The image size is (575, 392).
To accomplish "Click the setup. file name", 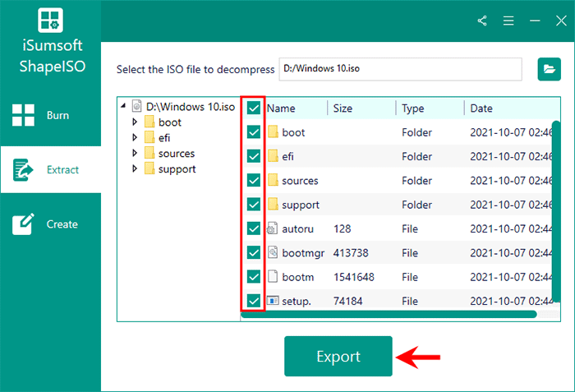I will (297, 302).
